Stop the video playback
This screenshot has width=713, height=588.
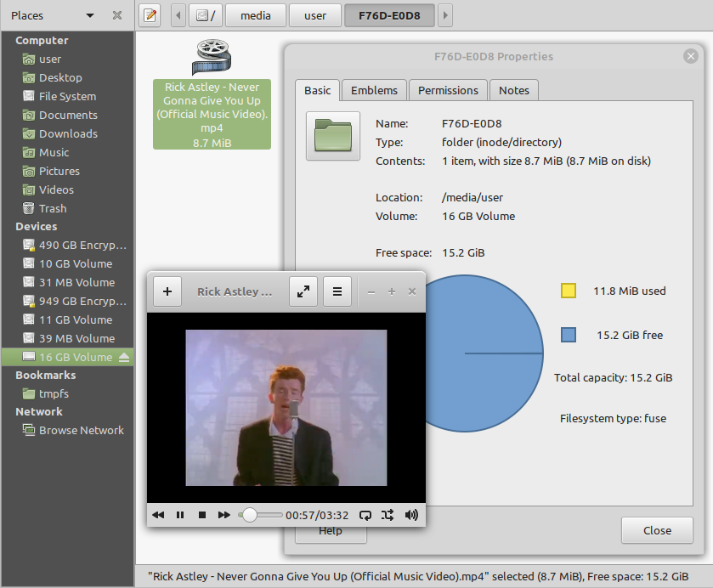pos(202,515)
